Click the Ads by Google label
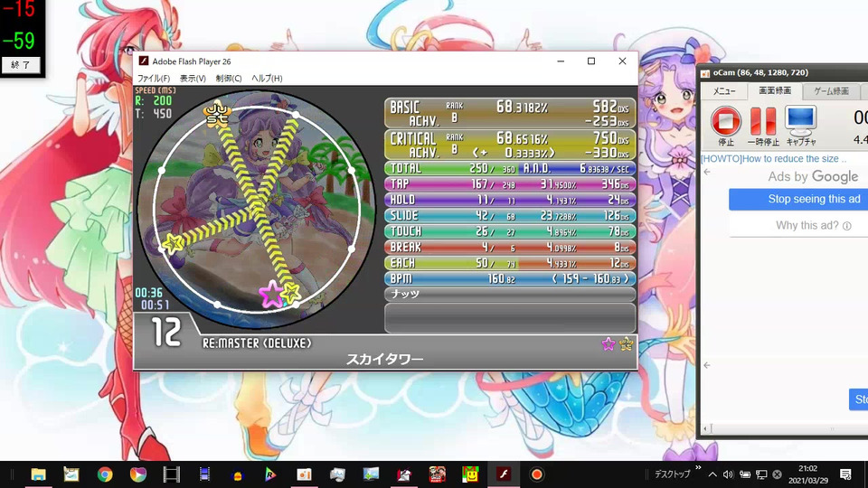This screenshot has height=488, width=868. [813, 177]
